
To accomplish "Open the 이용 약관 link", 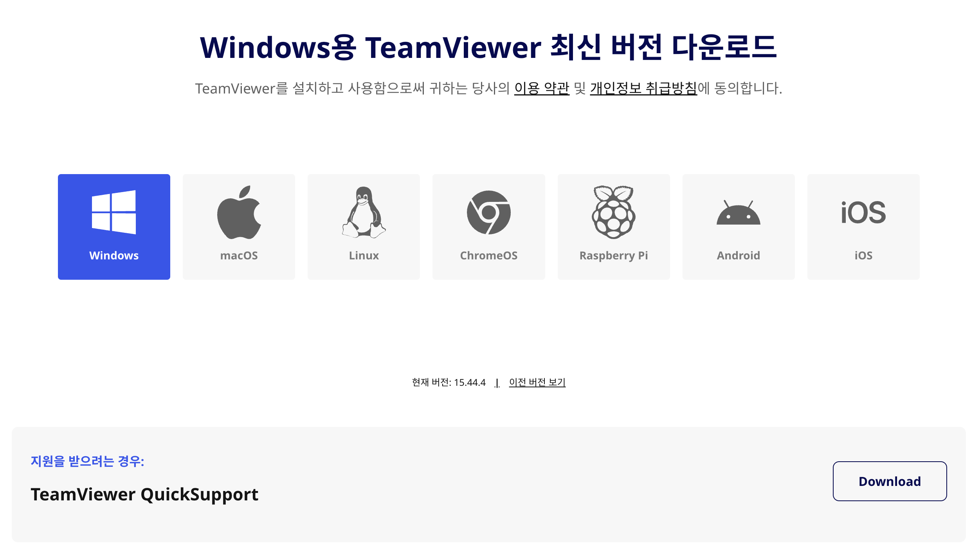I will pyautogui.click(x=541, y=88).
